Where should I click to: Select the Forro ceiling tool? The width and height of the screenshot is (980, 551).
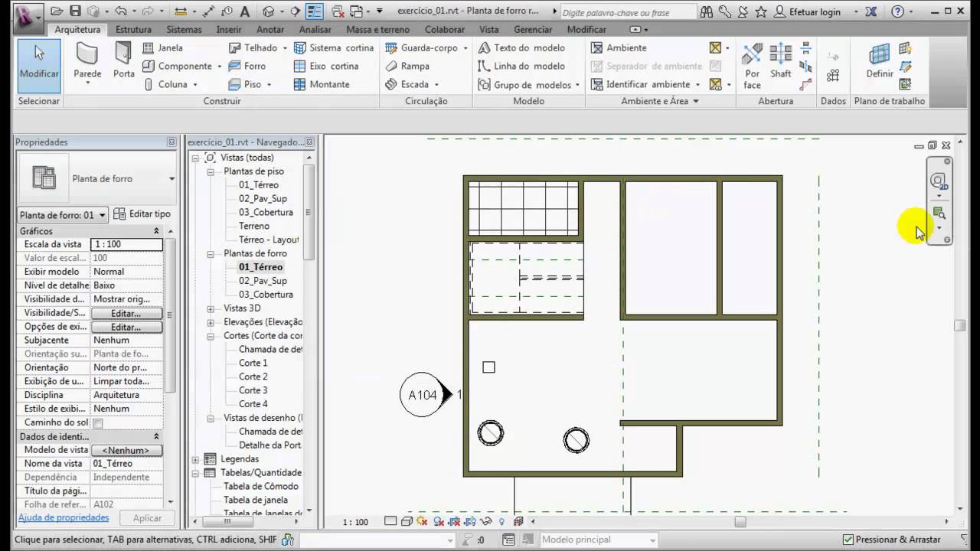point(247,66)
